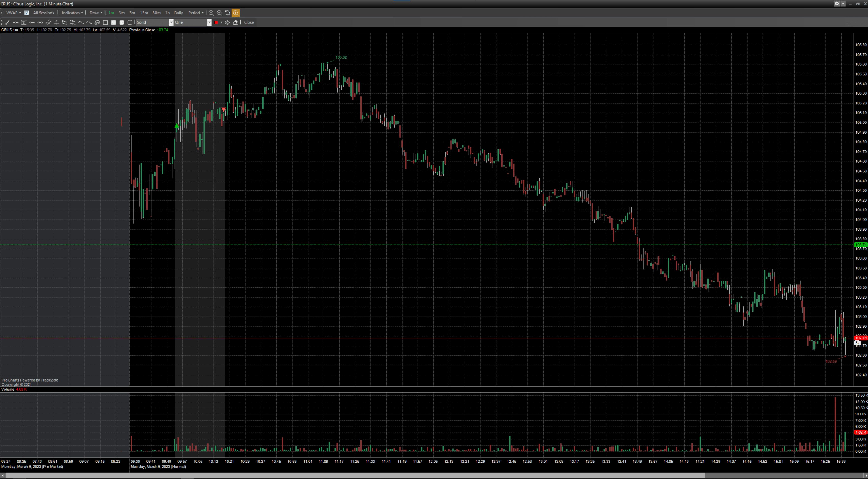The image size is (868, 479).
Task: Expand the VWAP dropdown
Action: [14, 13]
